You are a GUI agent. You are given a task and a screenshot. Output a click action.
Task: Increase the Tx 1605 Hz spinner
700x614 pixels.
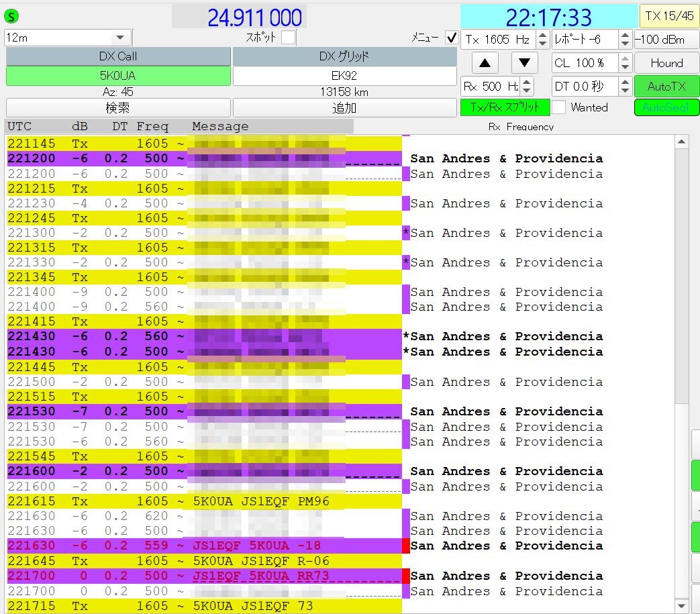click(543, 36)
